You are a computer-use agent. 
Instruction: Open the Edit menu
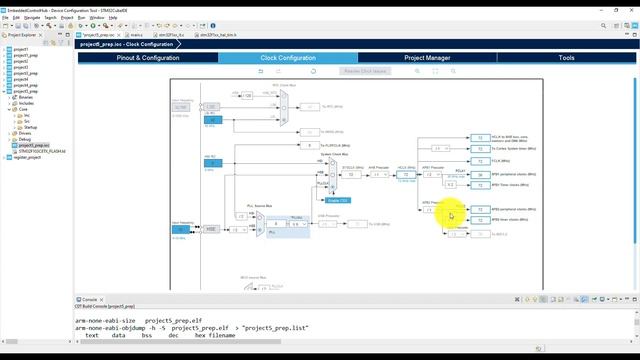(x=16, y=18)
